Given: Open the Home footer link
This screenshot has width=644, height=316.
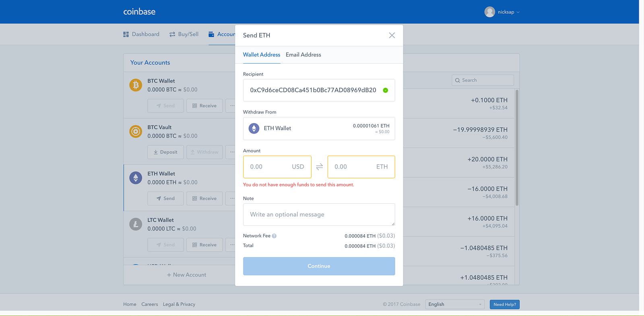Looking at the screenshot, I should [130, 304].
